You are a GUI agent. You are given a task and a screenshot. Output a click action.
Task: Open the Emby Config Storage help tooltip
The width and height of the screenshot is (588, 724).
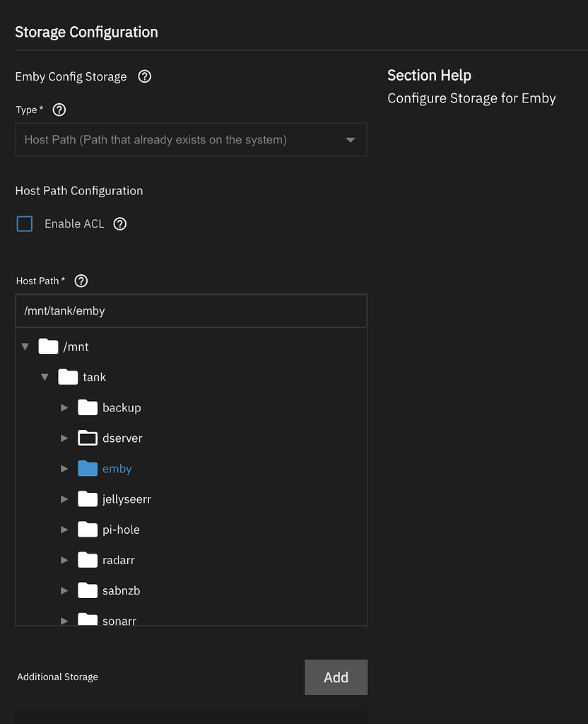click(144, 76)
